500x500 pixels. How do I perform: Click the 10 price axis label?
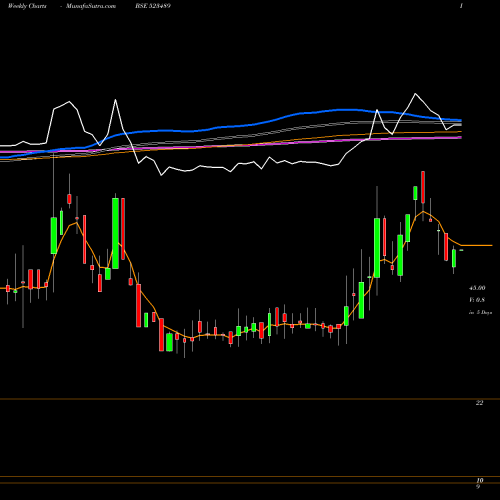pyautogui.click(x=480, y=480)
